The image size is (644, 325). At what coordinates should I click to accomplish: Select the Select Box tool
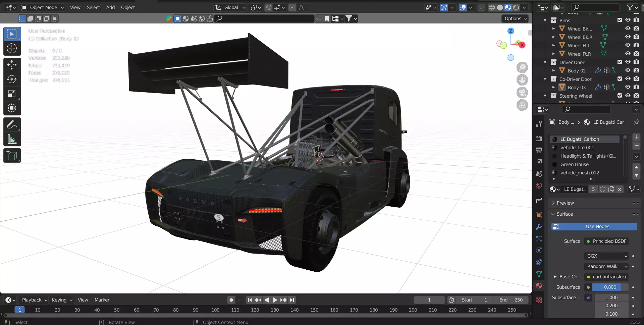coord(12,34)
